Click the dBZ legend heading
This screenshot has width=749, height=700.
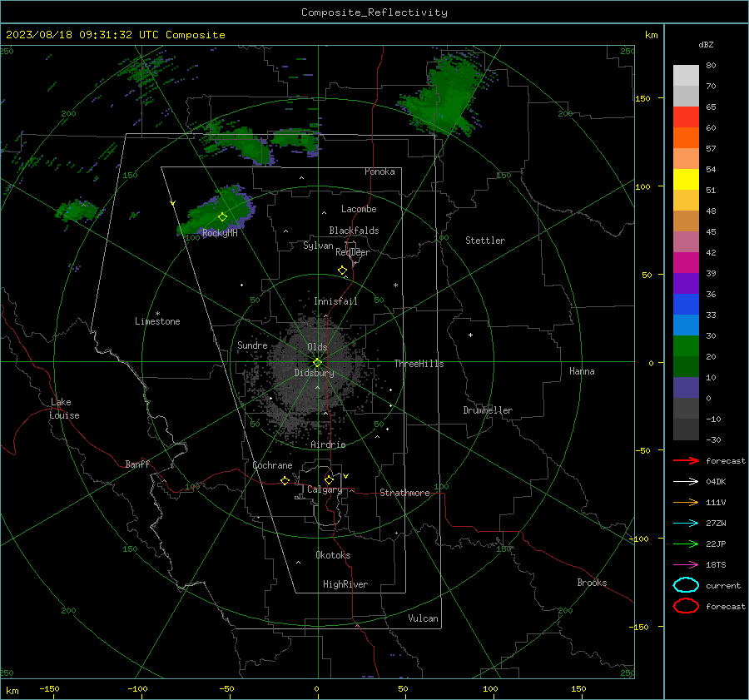706,44
